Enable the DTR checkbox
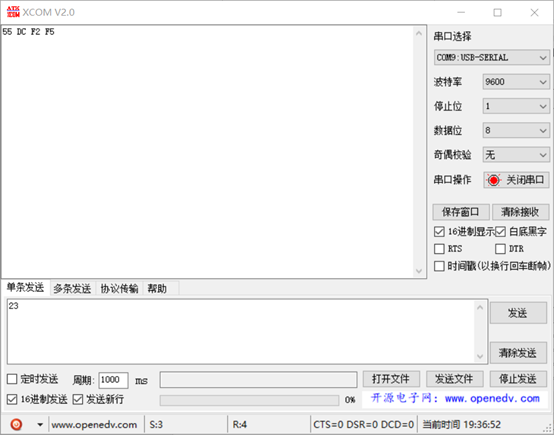The image size is (554, 435). point(500,249)
